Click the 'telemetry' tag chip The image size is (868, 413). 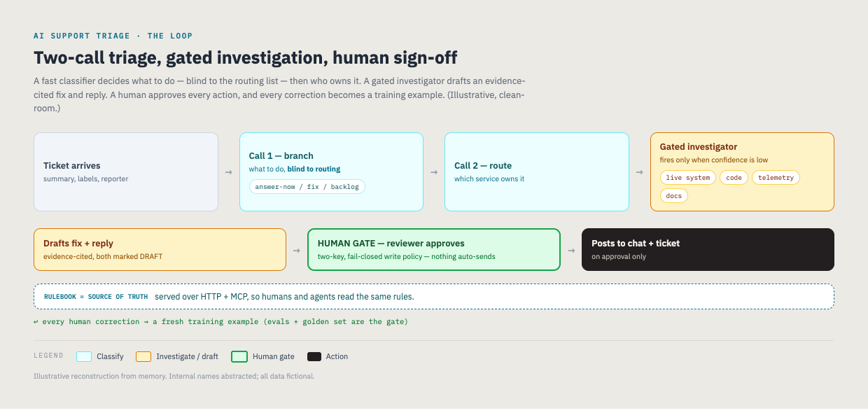click(776, 178)
